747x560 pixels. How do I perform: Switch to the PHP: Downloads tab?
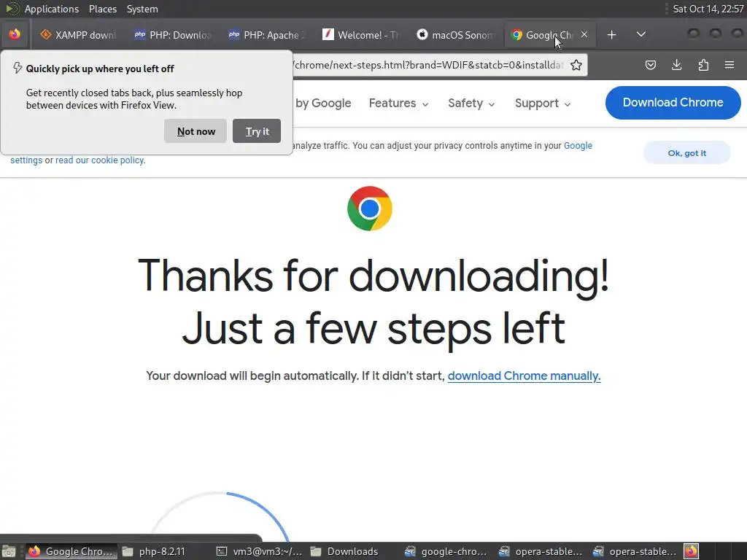172,35
